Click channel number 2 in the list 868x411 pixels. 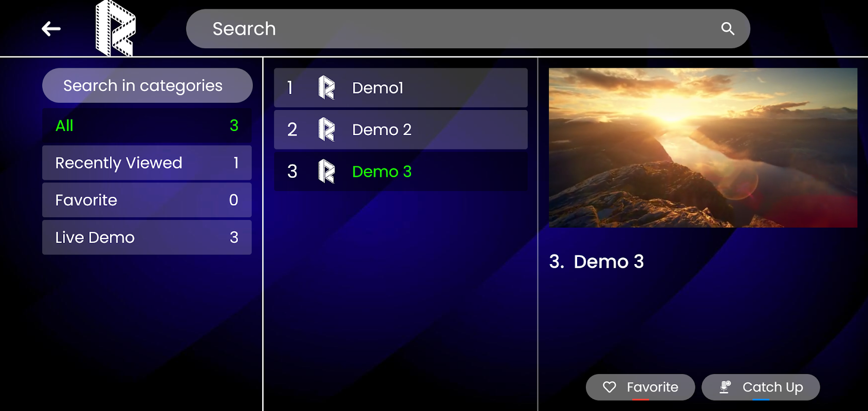pyautogui.click(x=292, y=129)
